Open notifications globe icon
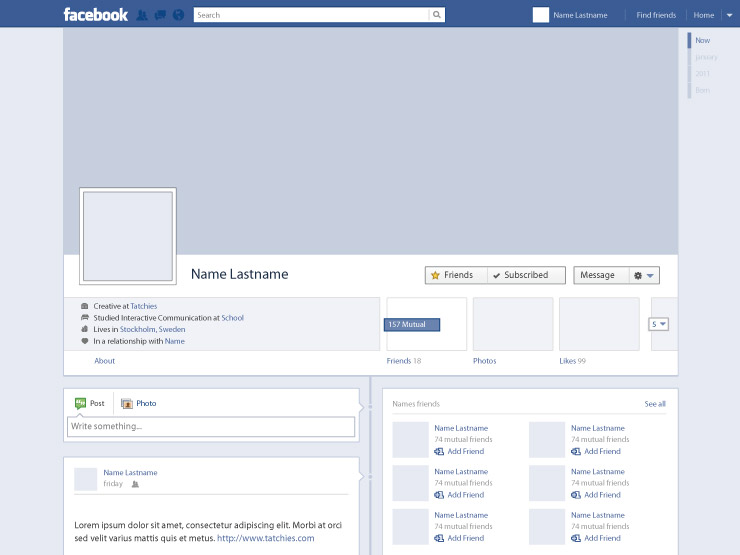This screenshot has height=555, width=740. [x=178, y=15]
